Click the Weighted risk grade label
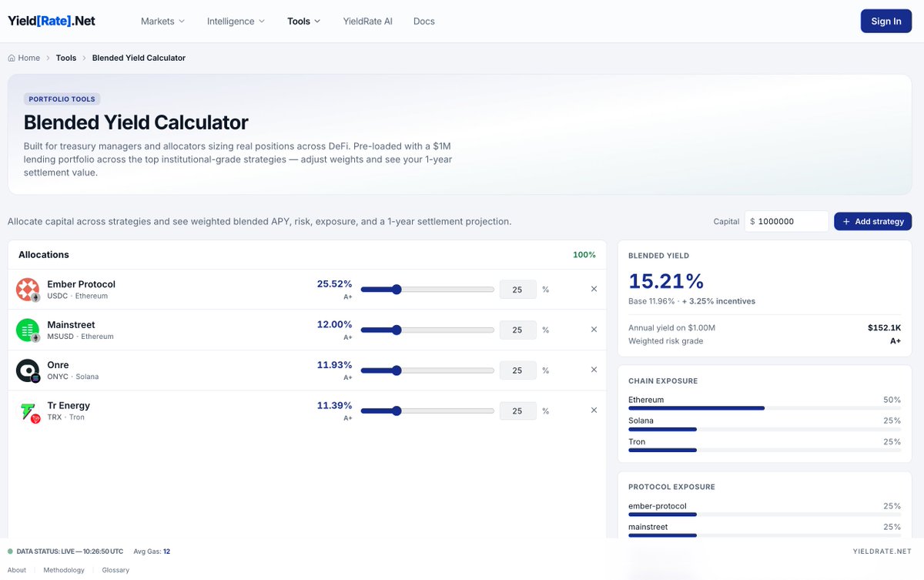This screenshot has width=924, height=580. point(665,341)
